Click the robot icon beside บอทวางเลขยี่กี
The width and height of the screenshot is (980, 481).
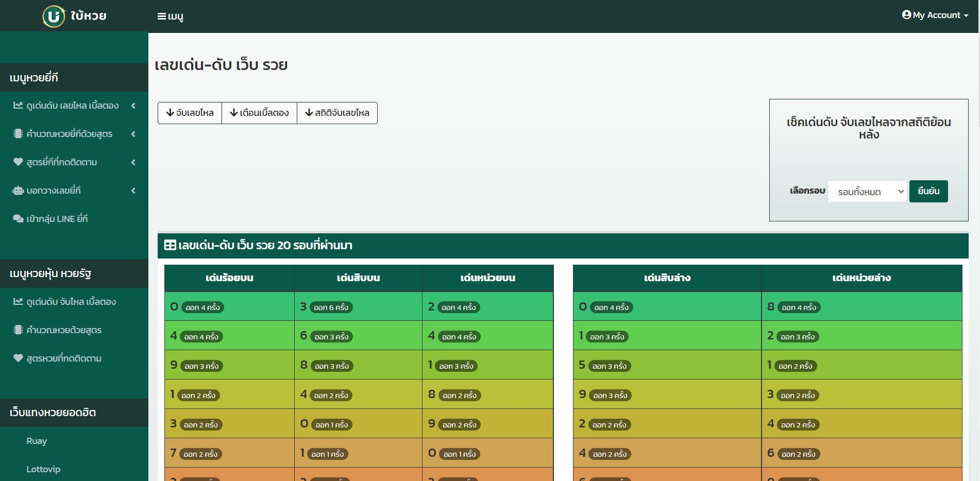(18, 191)
